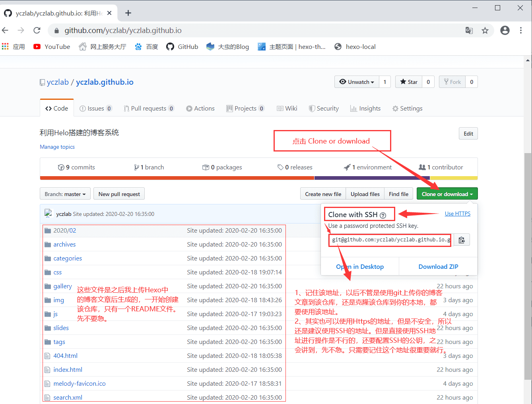Open the Actions tab

pyautogui.click(x=200, y=108)
